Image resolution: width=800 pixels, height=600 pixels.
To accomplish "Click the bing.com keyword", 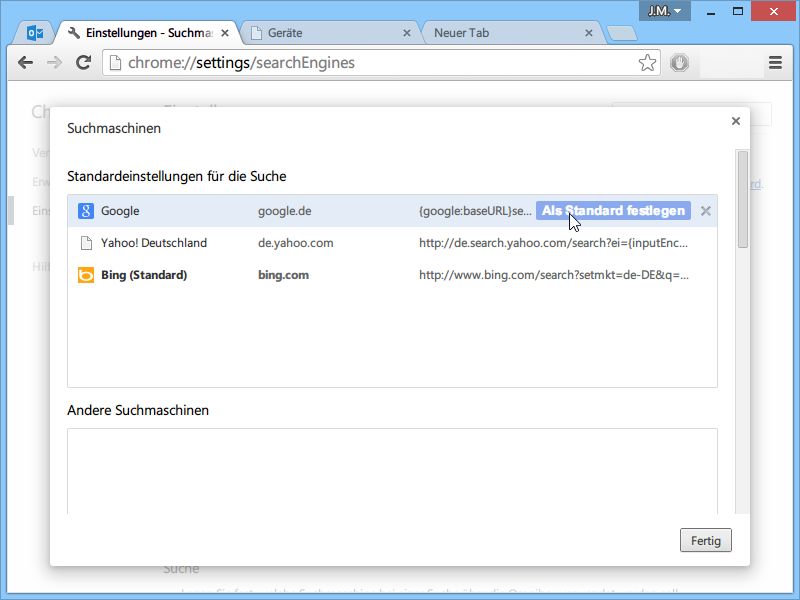I will [283, 275].
